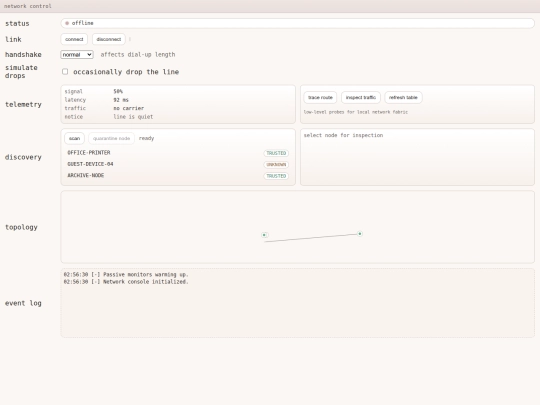
Task: Click the offline status field
Action: [x=298, y=23]
